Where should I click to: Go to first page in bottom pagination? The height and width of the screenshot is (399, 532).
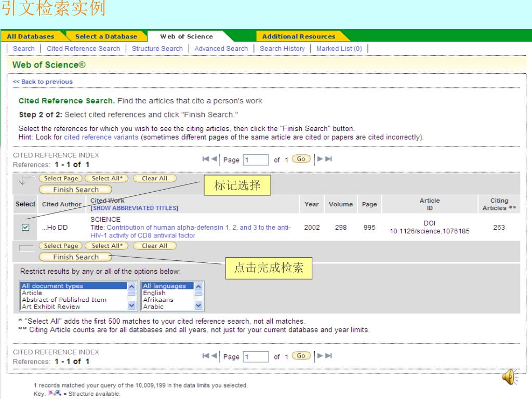pos(205,355)
